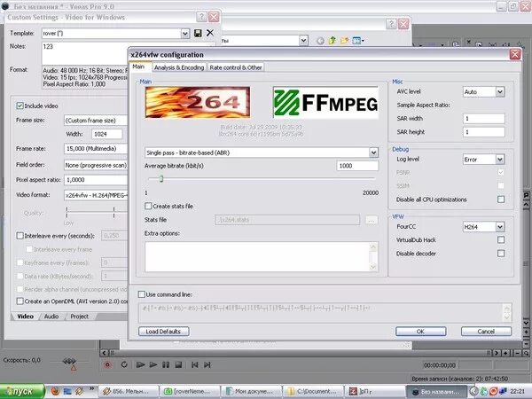The height and width of the screenshot is (399, 532).
Task: Stop playback in Vegas transport
Action: click(x=178, y=364)
